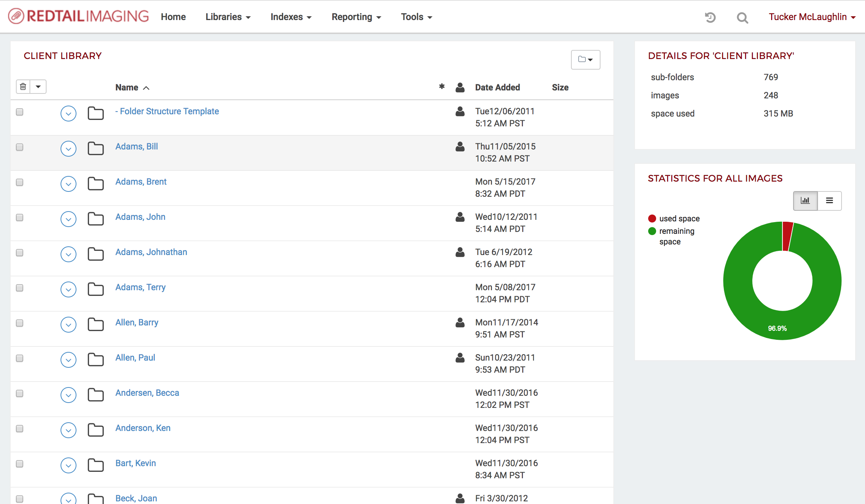Click the Beck, Joan folder link
The width and height of the screenshot is (865, 504).
pos(136,498)
